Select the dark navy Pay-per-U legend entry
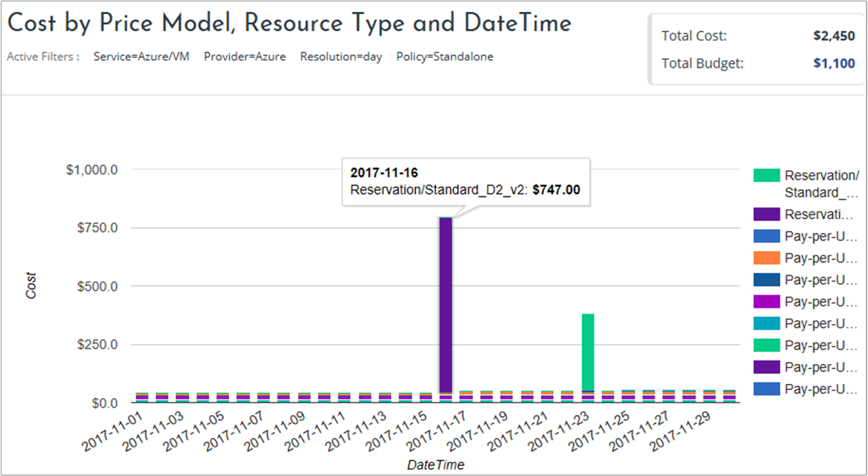This screenshot has height=476, width=868. 806,280
